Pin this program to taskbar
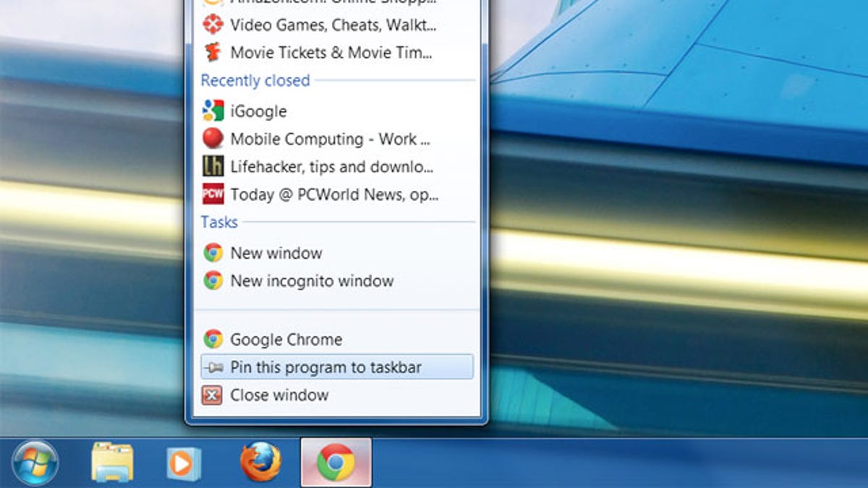The height and width of the screenshot is (488, 868). [x=337, y=367]
